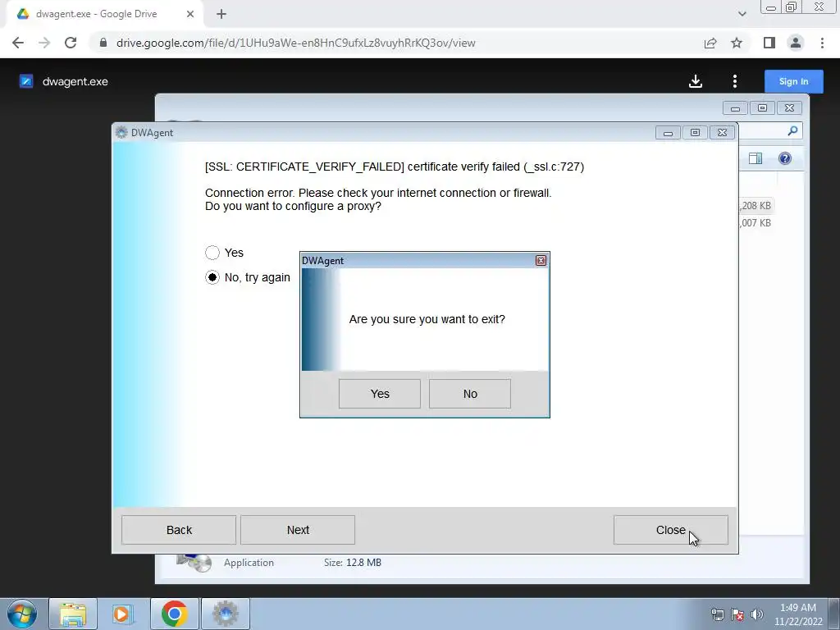
Task: Click No in the exit confirmation dialog
Action: click(x=470, y=394)
